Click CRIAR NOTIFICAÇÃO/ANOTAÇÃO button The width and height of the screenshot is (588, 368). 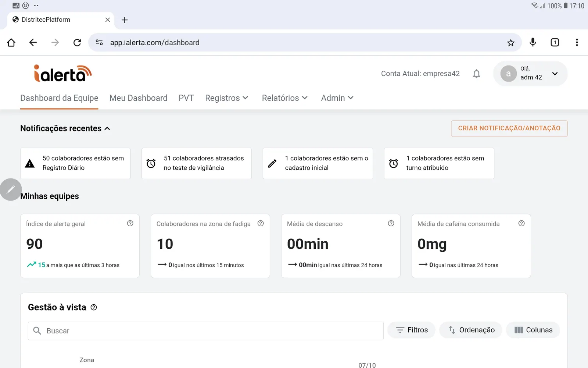509,128
